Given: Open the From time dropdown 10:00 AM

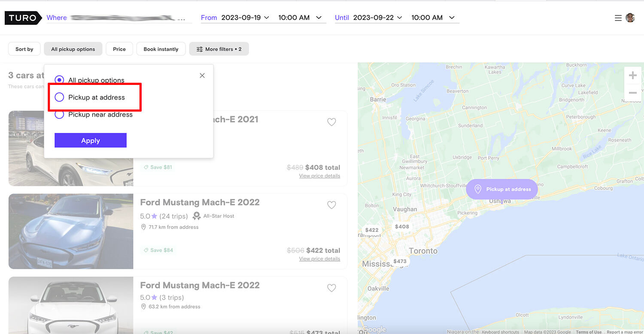Looking at the screenshot, I should point(300,18).
